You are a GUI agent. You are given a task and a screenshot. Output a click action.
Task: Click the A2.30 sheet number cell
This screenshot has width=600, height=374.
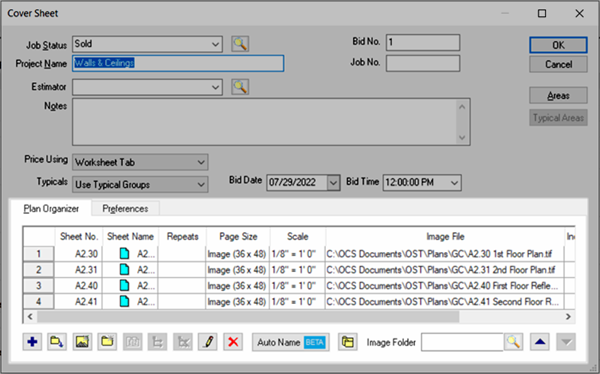pyautogui.click(x=78, y=254)
